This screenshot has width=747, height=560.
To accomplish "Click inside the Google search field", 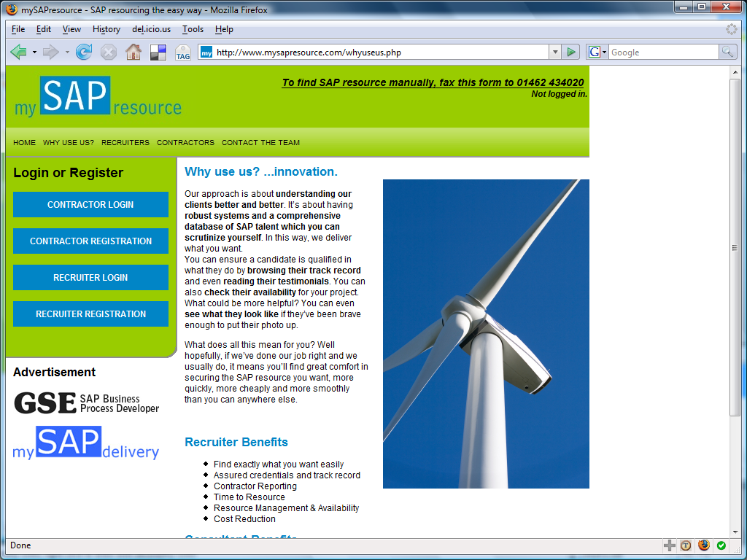I will tap(662, 52).
